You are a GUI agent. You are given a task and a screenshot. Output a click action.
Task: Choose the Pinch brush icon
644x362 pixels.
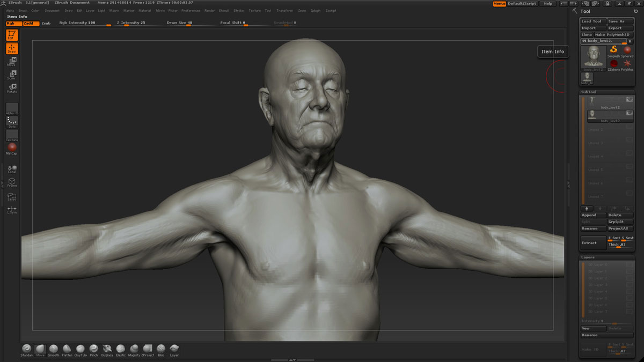click(x=94, y=349)
